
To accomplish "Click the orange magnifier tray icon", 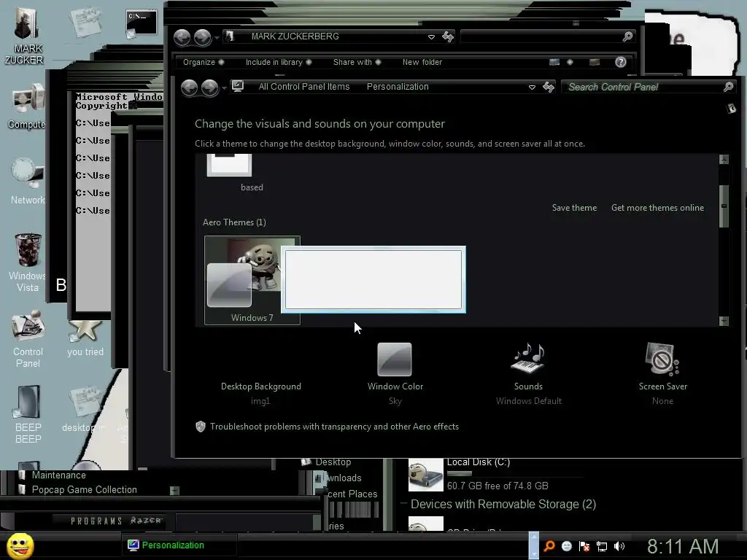I will [549, 546].
